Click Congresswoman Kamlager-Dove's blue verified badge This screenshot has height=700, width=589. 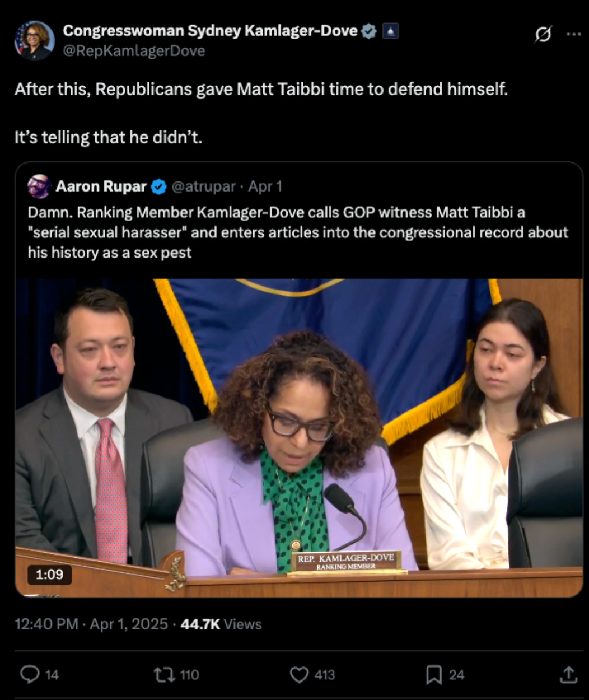[369, 31]
